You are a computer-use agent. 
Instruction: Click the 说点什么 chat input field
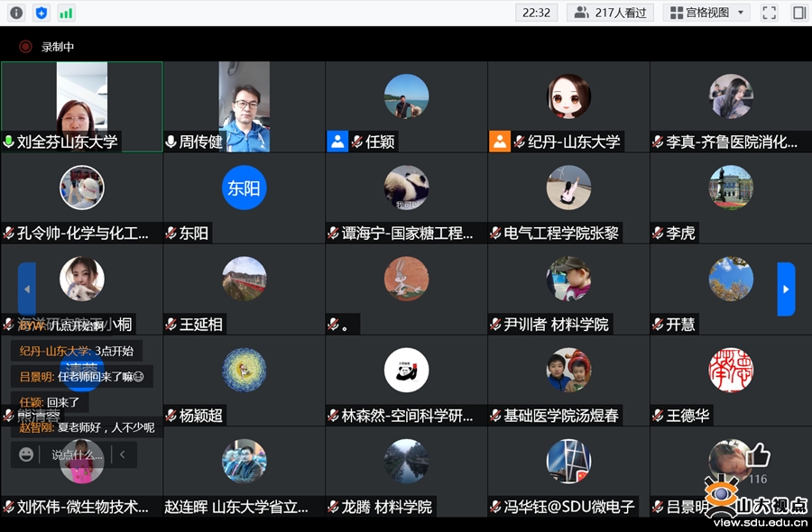(x=77, y=454)
